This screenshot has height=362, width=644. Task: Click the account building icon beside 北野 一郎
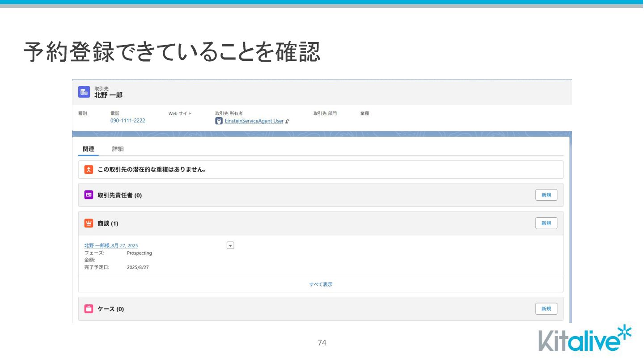[x=84, y=92]
